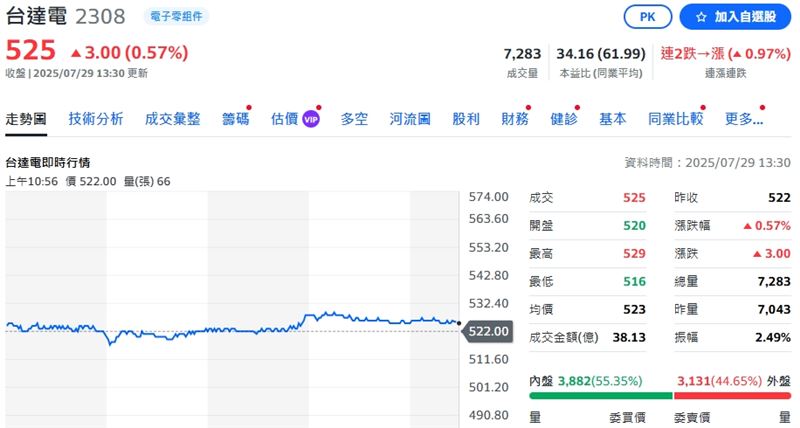Screen dimensions: 800x428
Task: Click the 574.00 axis label
Action: tap(488, 197)
